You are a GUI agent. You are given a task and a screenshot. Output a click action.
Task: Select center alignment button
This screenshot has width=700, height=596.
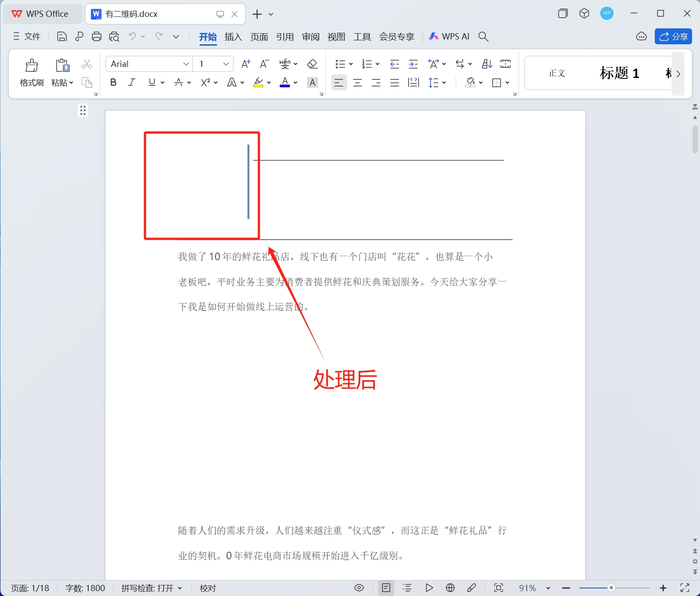(x=358, y=82)
